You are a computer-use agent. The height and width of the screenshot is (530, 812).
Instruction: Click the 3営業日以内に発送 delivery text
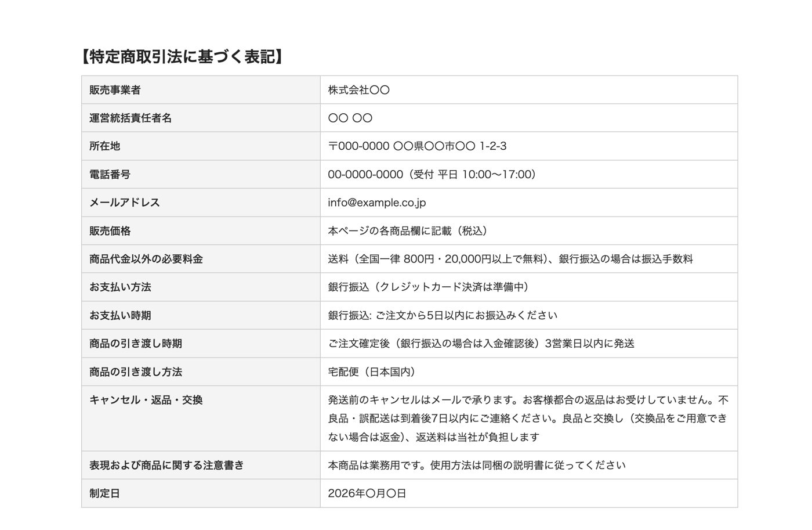590,344
